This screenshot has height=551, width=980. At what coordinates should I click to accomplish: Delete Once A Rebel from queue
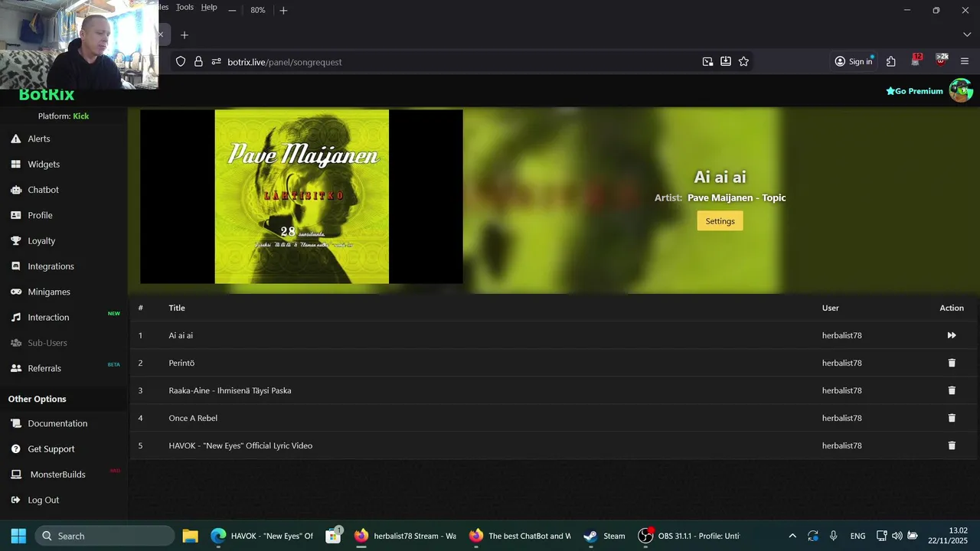952,418
